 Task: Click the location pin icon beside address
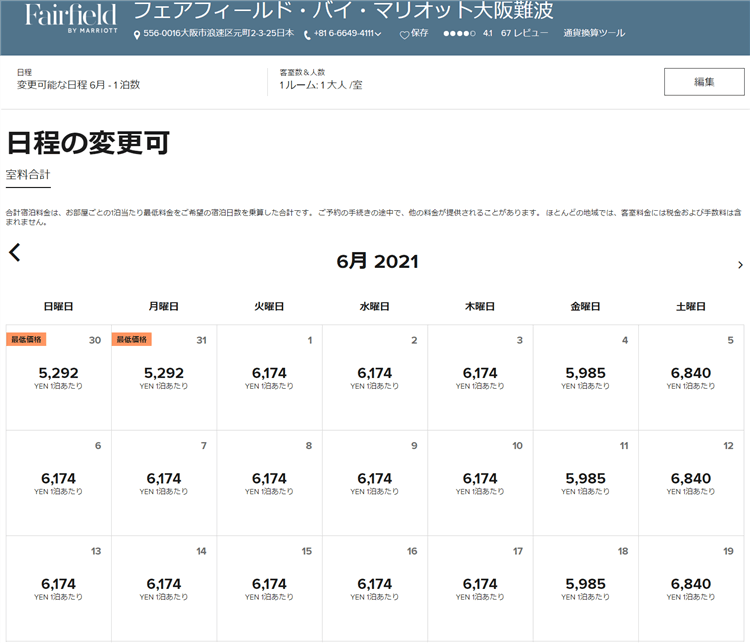(137, 34)
